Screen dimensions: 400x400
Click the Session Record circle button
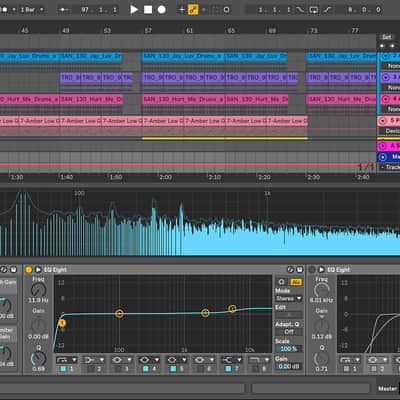click(226, 10)
